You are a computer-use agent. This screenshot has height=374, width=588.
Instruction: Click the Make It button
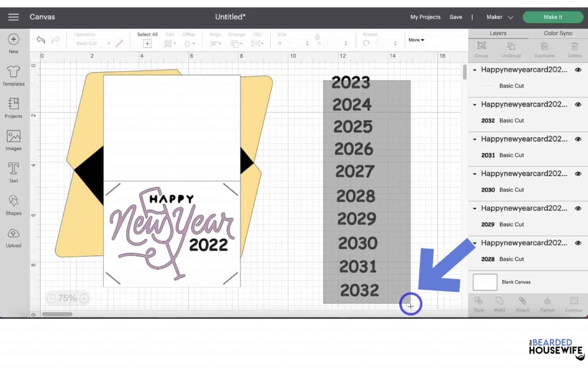click(x=553, y=17)
